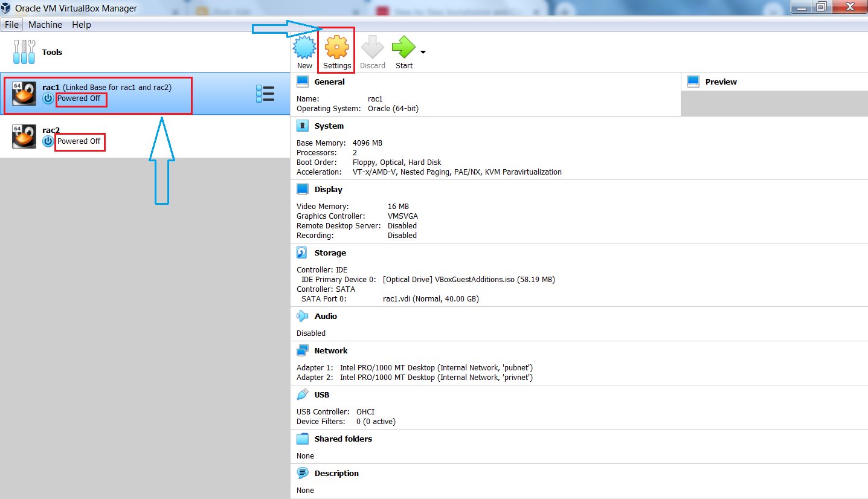Open the Shared folders heading link
This screenshot has height=499, width=868.
click(x=344, y=439)
